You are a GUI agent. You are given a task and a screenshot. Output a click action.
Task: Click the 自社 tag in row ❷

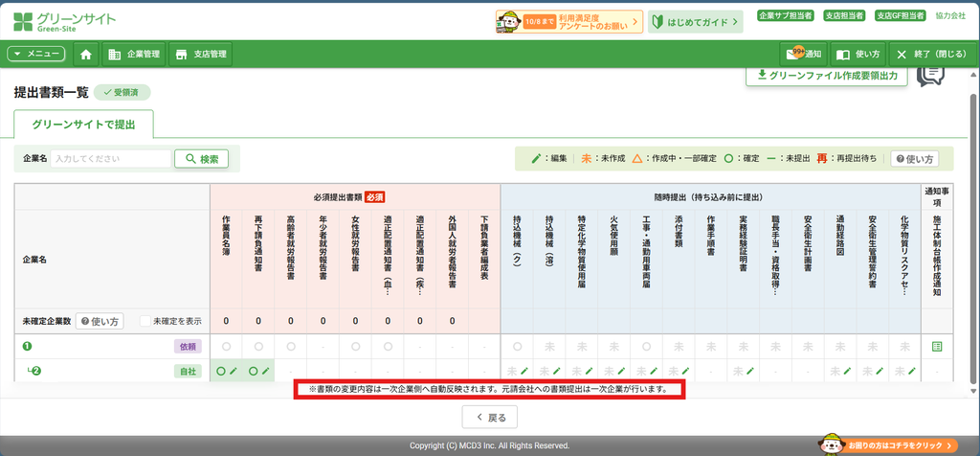tap(187, 371)
